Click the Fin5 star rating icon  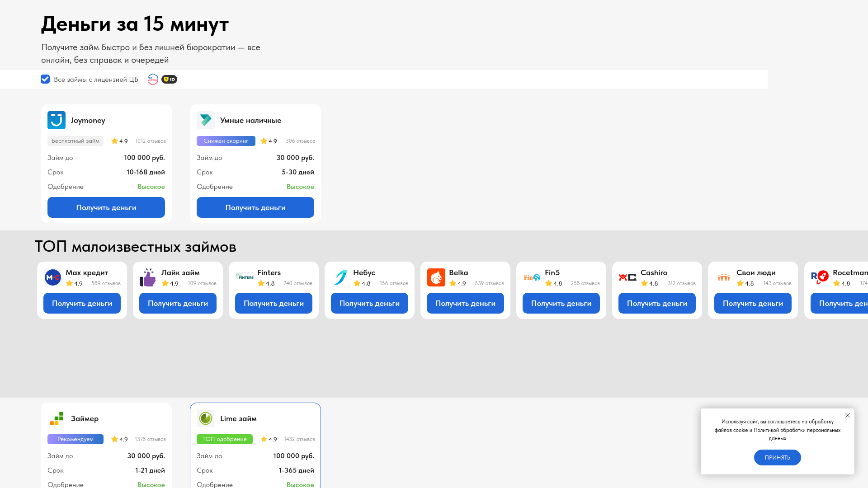click(x=548, y=283)
